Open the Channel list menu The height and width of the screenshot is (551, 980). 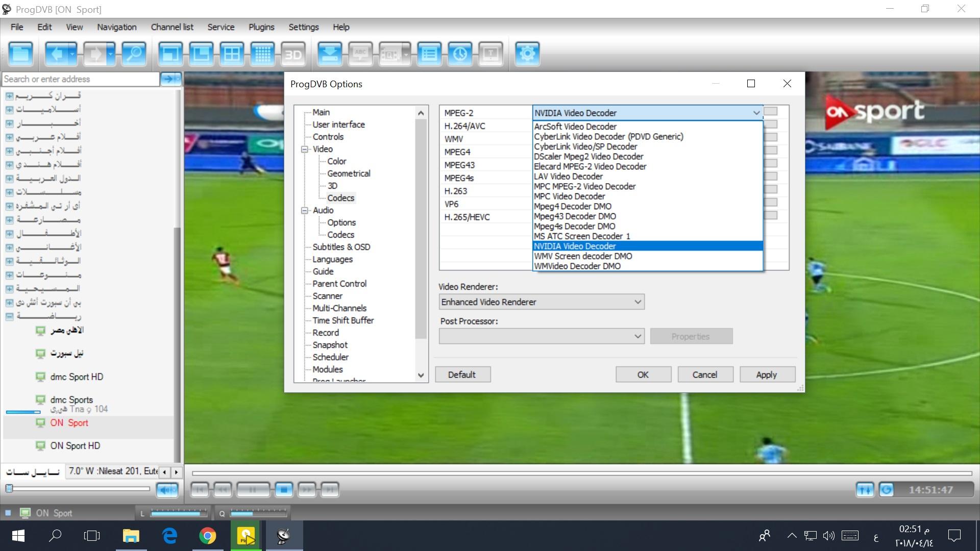pos(172,27)
